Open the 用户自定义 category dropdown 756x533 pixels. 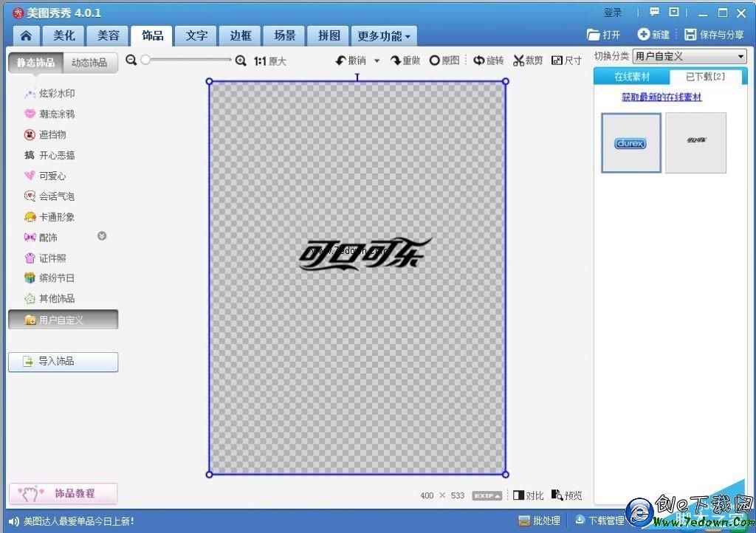[740, 57]
